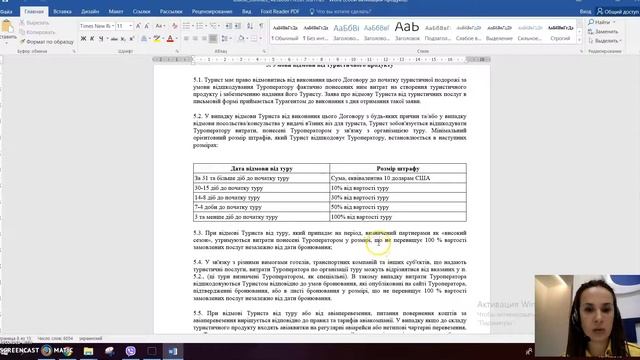Image resolution: width=640 pixels, height=360 pixels.
Task: Increase font size with grow icon
Action: 138,26
